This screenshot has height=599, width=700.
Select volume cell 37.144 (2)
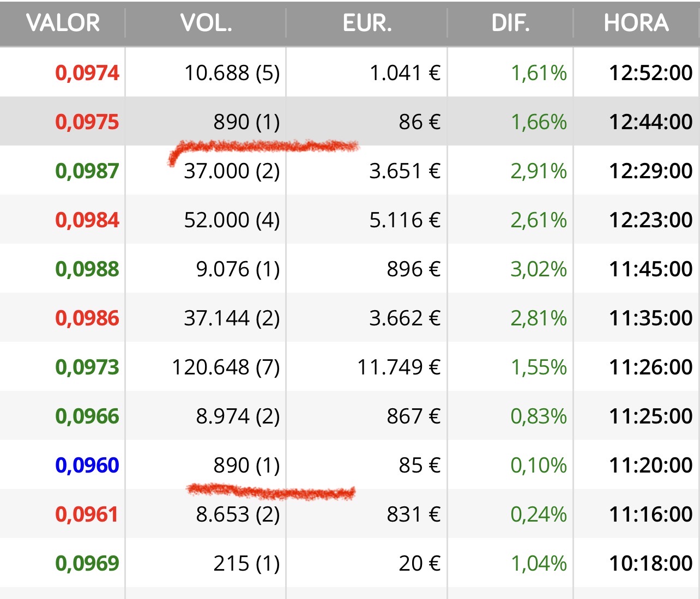point(232,318)
